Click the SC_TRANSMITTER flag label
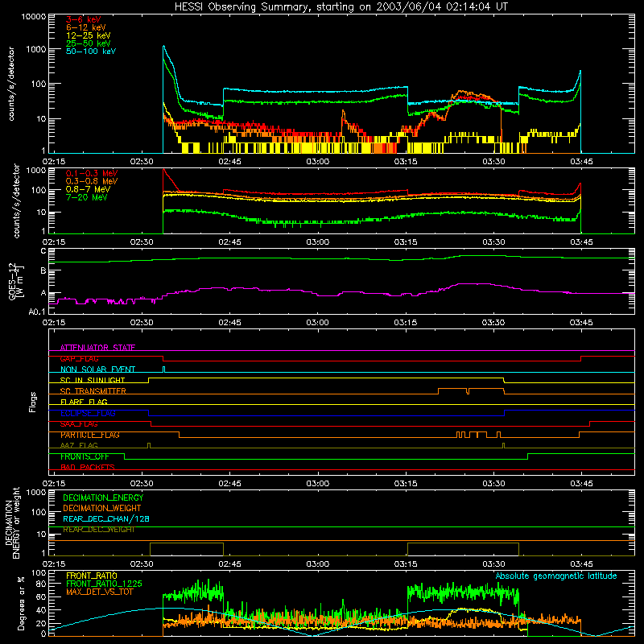Viewport: 644px width, 644px height. [93, 391]
